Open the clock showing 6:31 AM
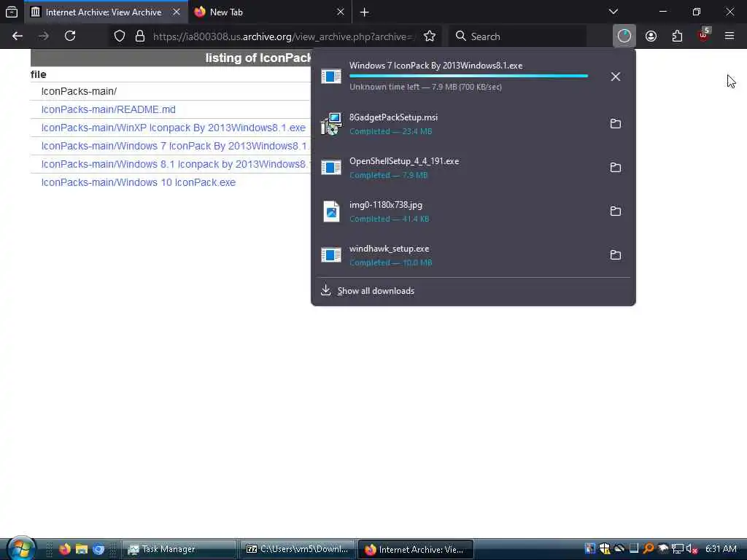The image size is (747, 560). 721,549
